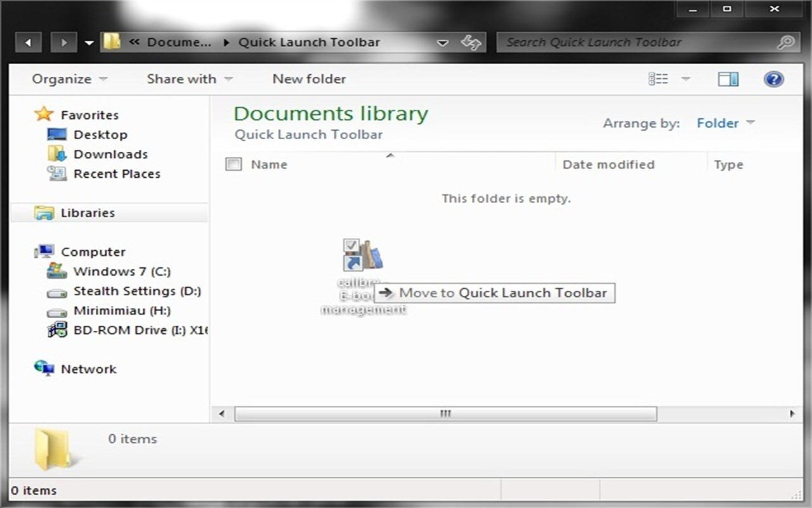Open Downloads under Favorites
This screenshot has width=812, height=508.
pyautogui.click(x=110, y=154)
